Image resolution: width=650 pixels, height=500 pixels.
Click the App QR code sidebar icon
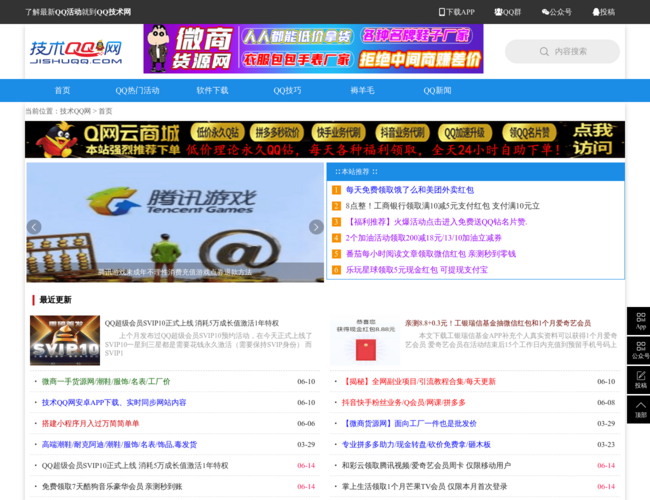640,321
